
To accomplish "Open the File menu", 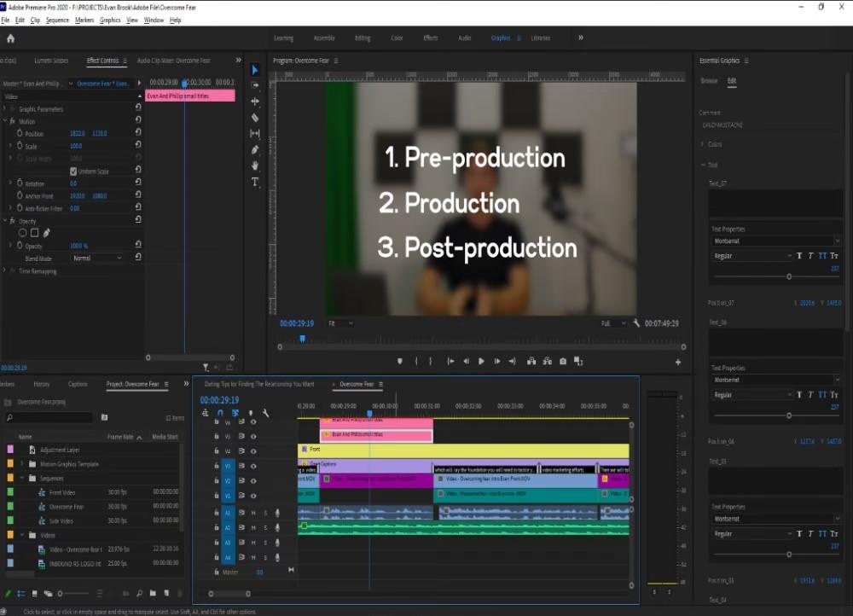I will (x=5, y=20).
